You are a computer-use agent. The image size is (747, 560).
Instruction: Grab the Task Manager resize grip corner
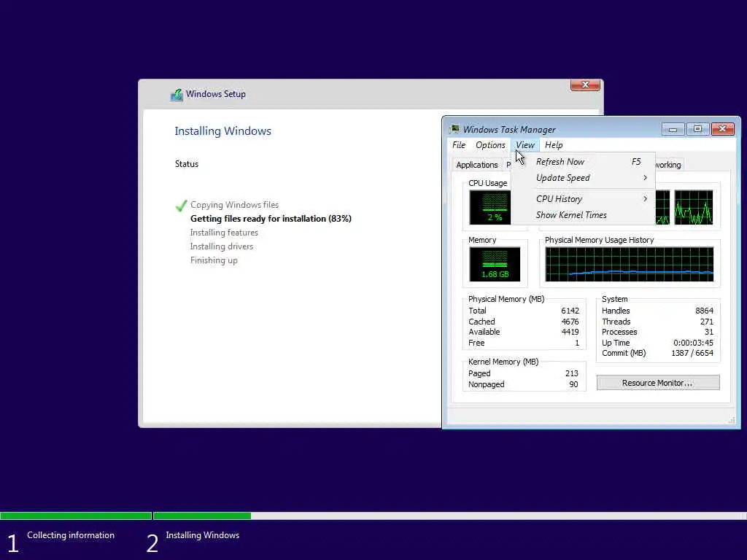coord(732,420)
